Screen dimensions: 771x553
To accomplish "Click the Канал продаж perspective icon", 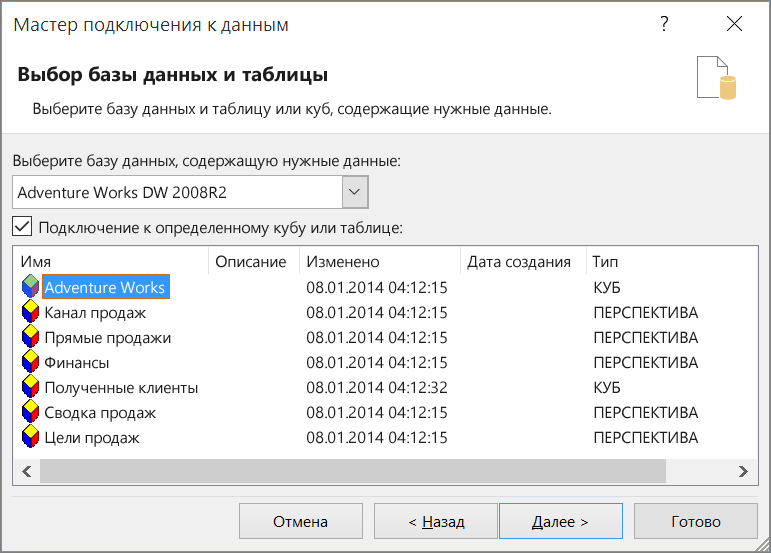I will 30,312.
